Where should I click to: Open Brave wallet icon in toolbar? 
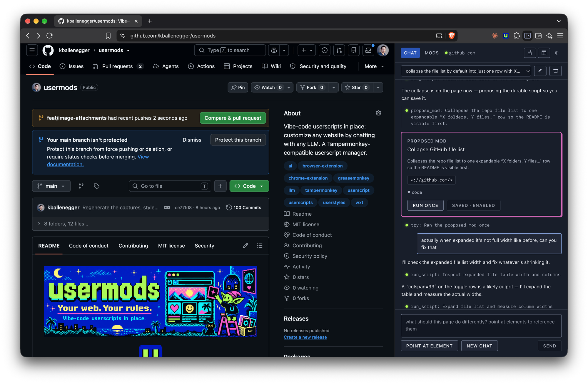tap(539, 36)
